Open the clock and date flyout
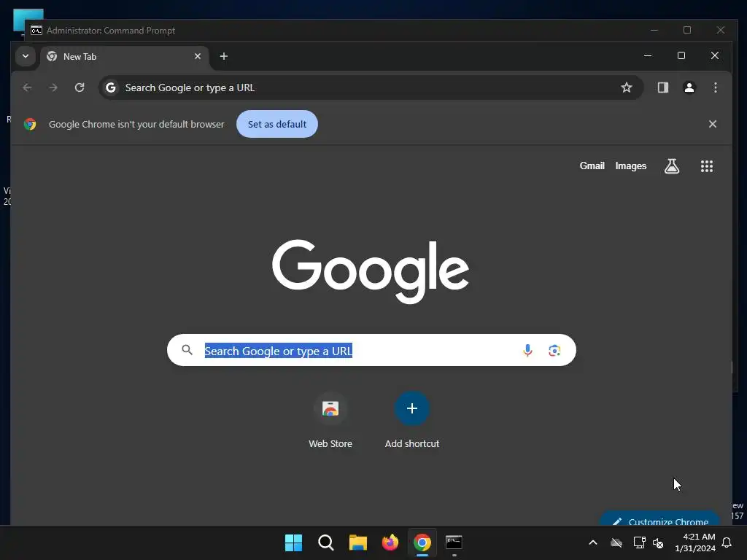Image resolution: width=747 pixels, height=560 pixels. pos(695,542)
